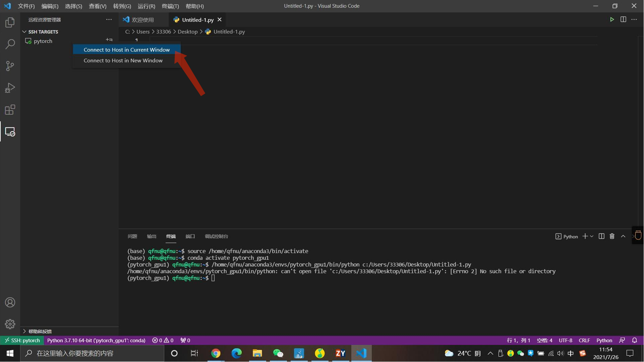Kill terminal with trash icon
Image resolution: width=644 pixels, height=362 pixels.
click(x=612, y=236)
